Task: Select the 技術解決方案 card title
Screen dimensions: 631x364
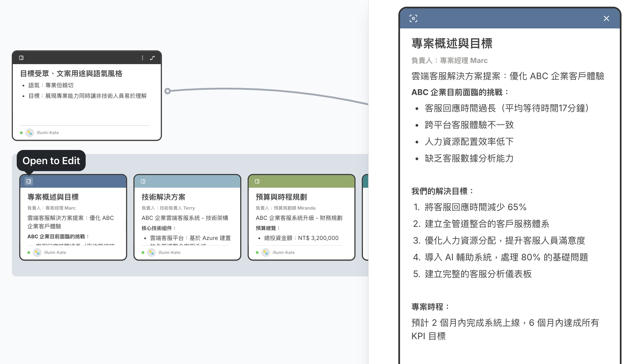Action: click(163, 197)
